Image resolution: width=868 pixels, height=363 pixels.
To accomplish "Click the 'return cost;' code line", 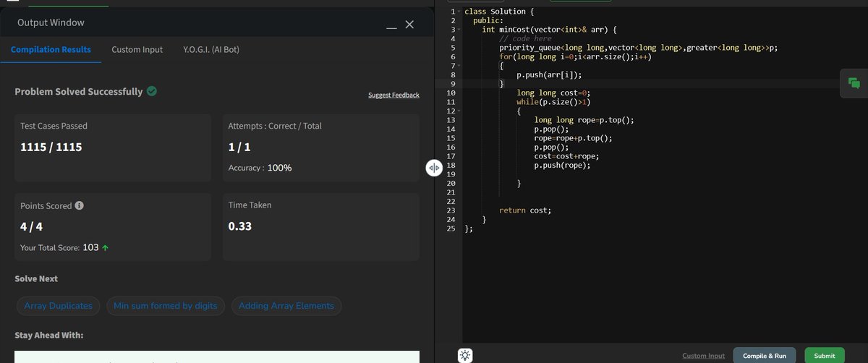I will click(x=525, y=210).
